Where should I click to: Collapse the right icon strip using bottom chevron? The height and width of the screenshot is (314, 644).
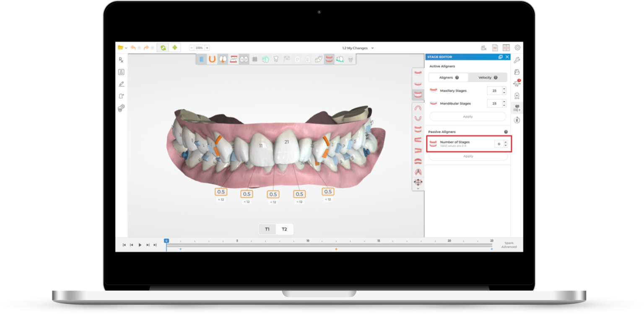point(418,188)
